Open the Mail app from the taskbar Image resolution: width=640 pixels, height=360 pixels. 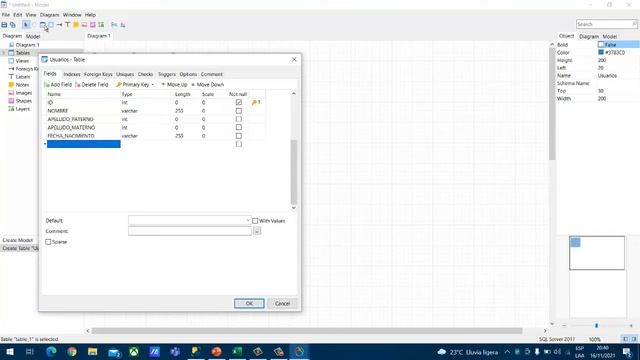click(x=113, y=351)
